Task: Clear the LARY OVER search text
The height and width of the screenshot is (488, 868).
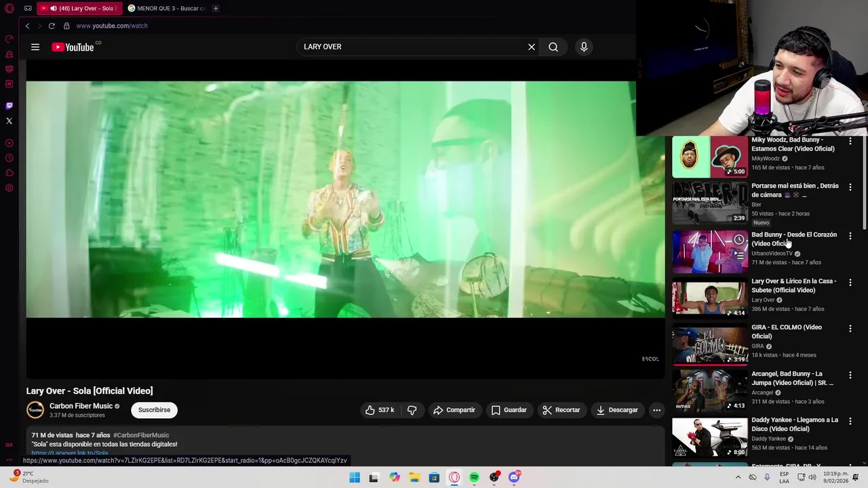Action: (x=532, y=47)
